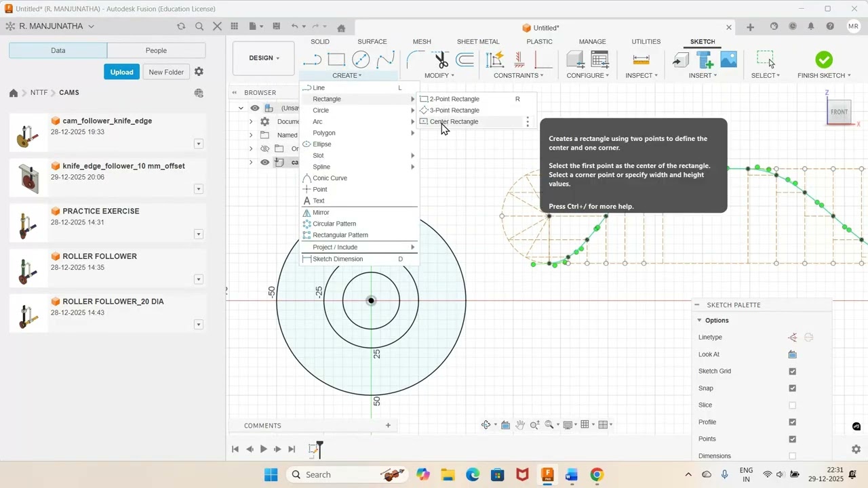Select the Offset tool icon

click(x=465, y=60)
